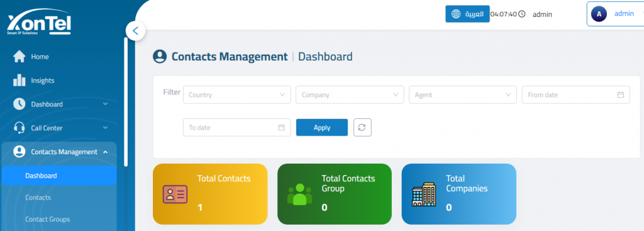644x231 pixels.
Task: Click the Total Companies count 0
Action: 449,208
